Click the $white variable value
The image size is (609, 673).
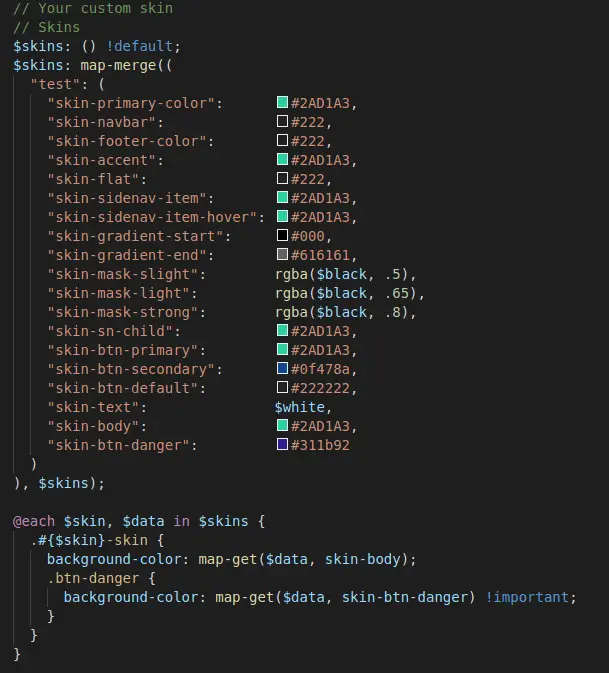click(x=300, y=407)
